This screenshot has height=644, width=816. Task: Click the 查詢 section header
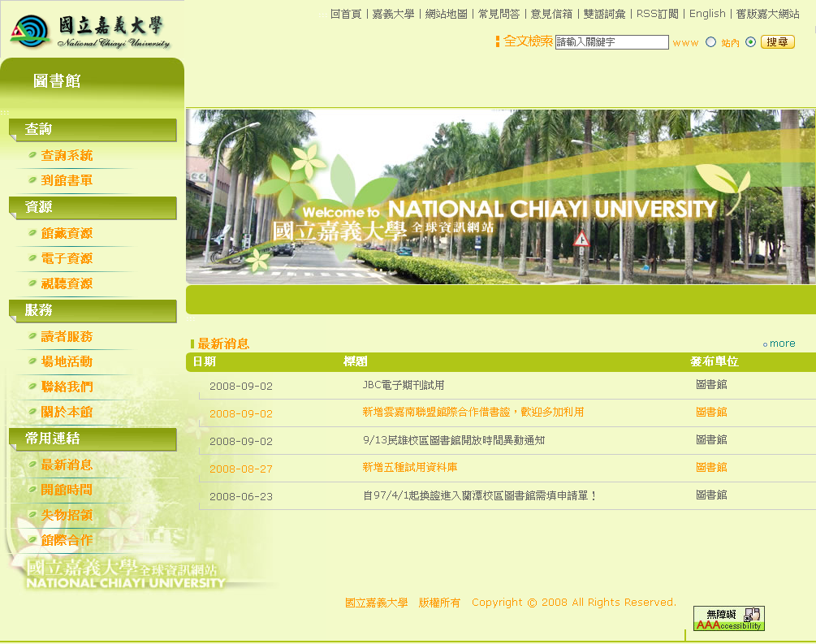pos(93,130)
